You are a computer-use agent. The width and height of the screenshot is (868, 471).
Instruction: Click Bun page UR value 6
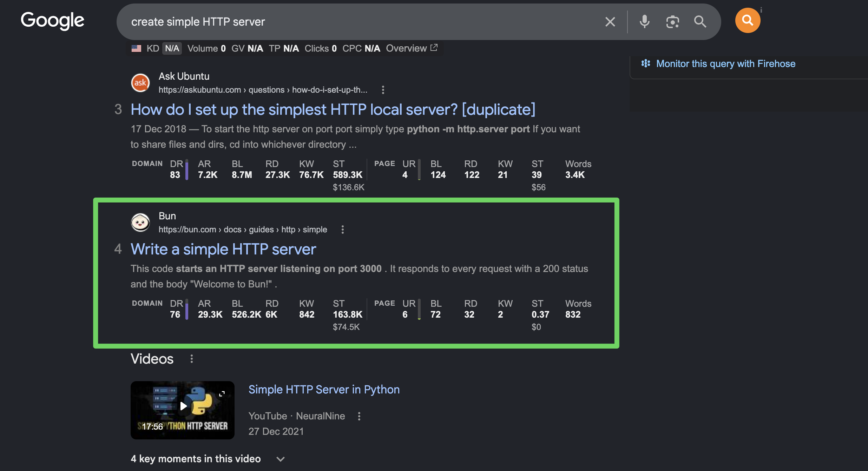[405, 314]
